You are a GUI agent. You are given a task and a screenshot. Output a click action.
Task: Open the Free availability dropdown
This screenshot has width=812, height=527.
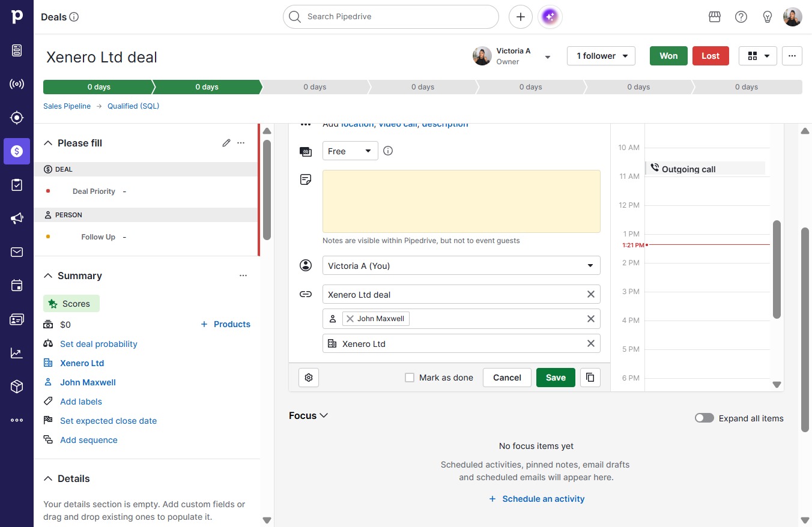350,151
